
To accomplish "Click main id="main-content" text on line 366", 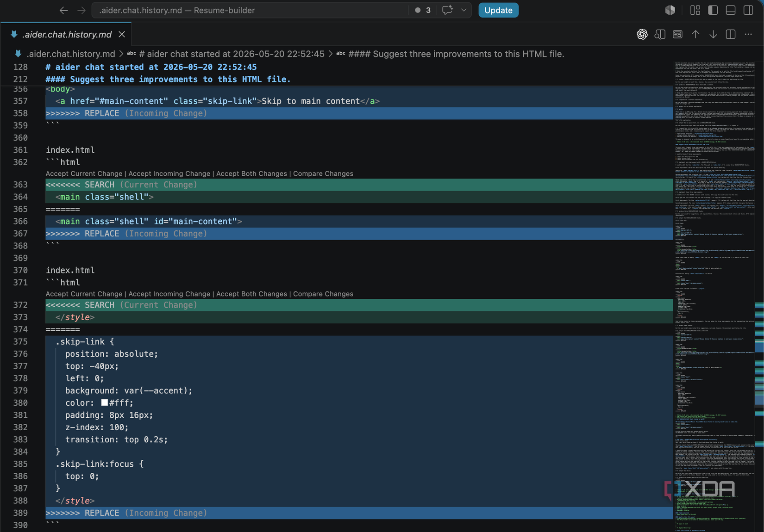I will 149,221.
